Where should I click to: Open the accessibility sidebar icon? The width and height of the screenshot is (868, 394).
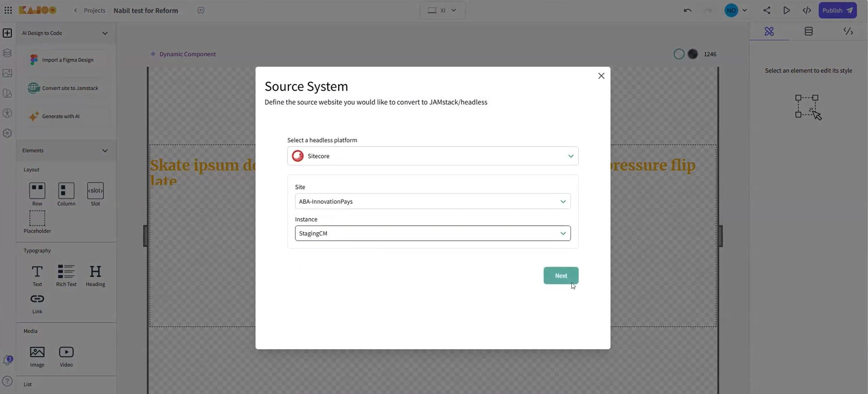click(7, 113)
